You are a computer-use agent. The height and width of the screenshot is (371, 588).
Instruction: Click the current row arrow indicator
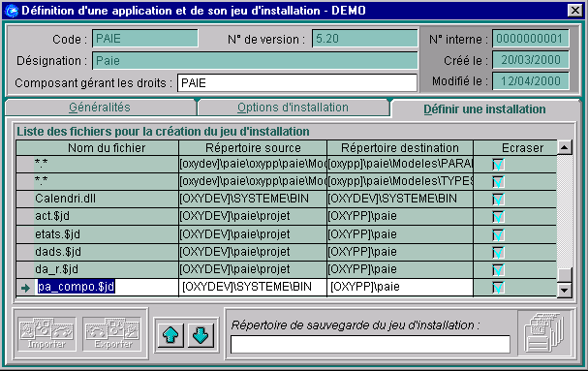click(25, 288)
